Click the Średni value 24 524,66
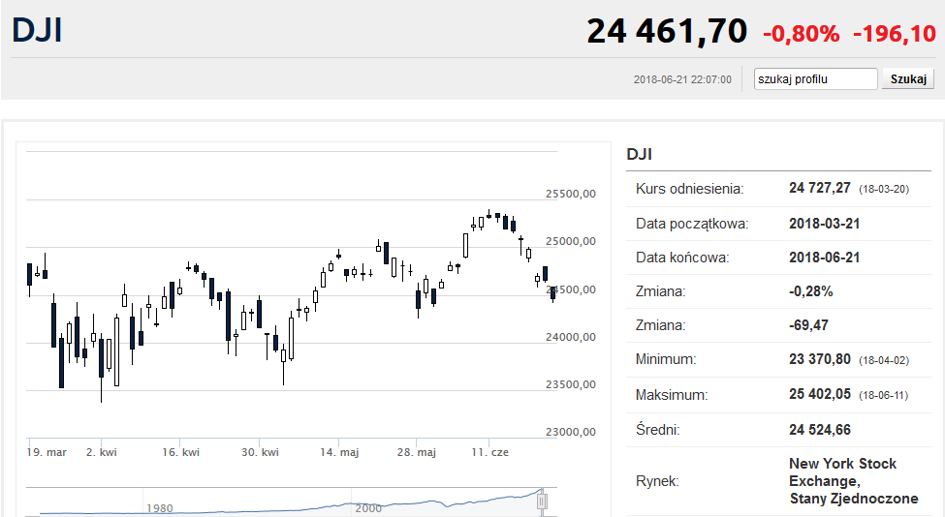The height and width of the screenshot is (517, 945). coord(820,430)
